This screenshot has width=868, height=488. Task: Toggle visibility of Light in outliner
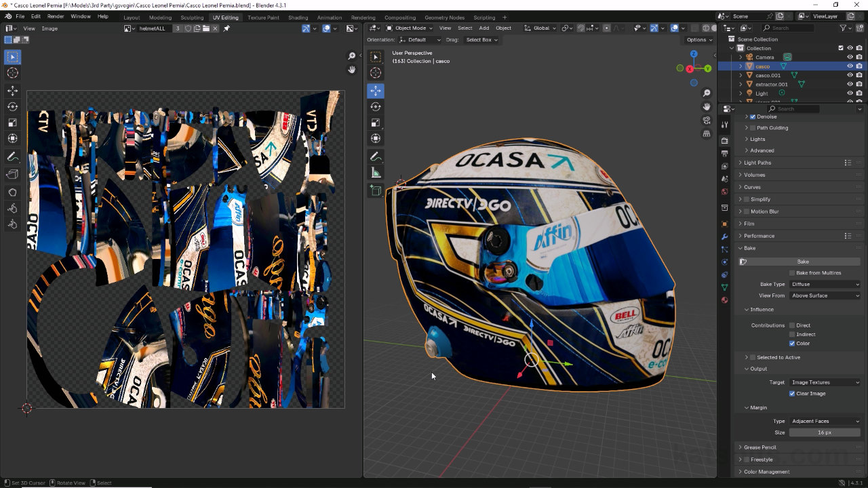pos(850,93)
